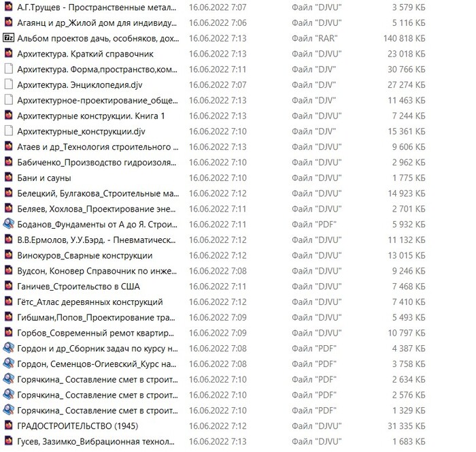The width and height of the screenshot is (476, 452).
Task: Click file name 'Архитектурные конструкции. Книга 1'
Action: (90, 116)
